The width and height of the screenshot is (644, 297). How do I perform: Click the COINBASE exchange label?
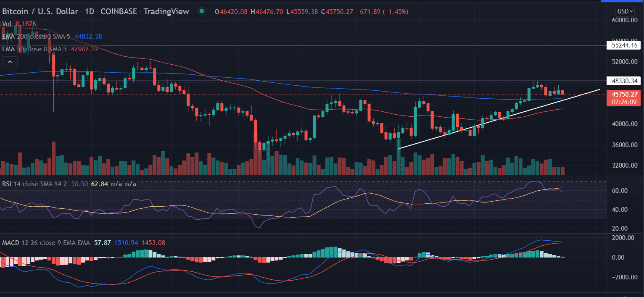coord(119,11)
